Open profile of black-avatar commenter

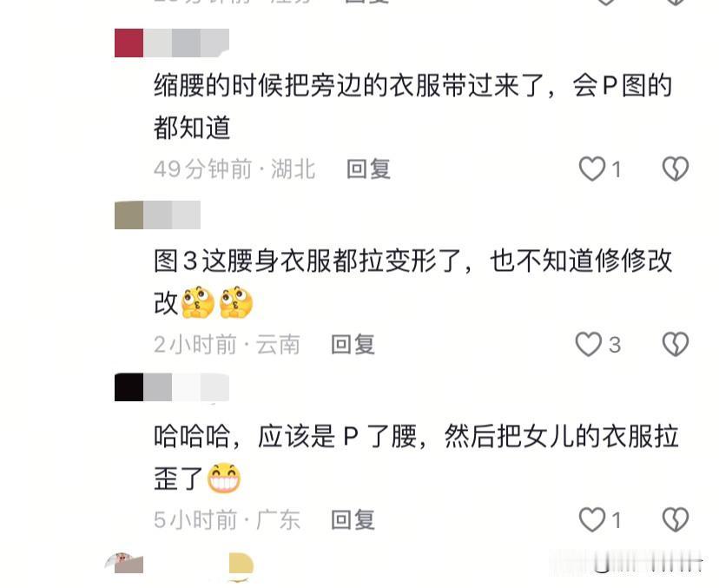[129, 387]
